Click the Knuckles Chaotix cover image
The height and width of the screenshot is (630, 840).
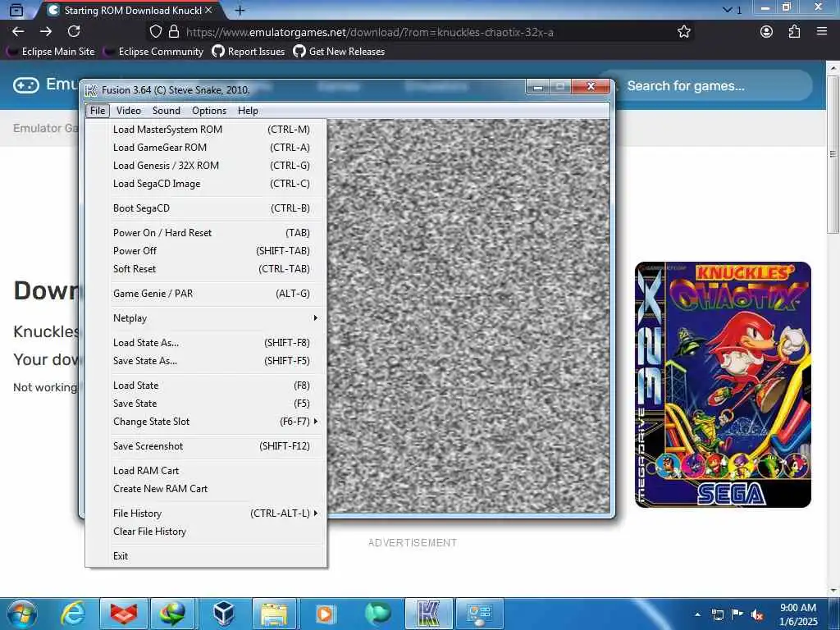pyautogui.click(x=723, y=385)
